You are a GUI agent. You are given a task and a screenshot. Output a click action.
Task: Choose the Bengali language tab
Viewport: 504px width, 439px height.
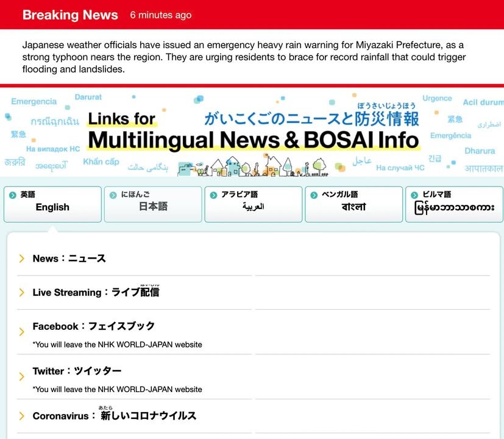(353, 204)
